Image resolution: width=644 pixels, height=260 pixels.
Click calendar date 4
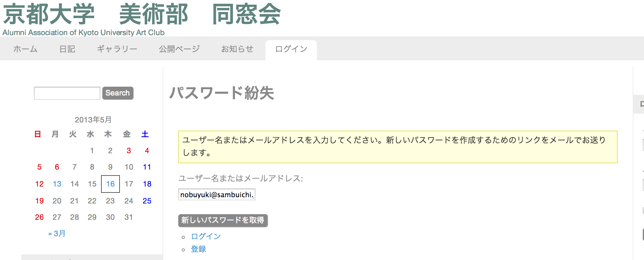(147, 150)
